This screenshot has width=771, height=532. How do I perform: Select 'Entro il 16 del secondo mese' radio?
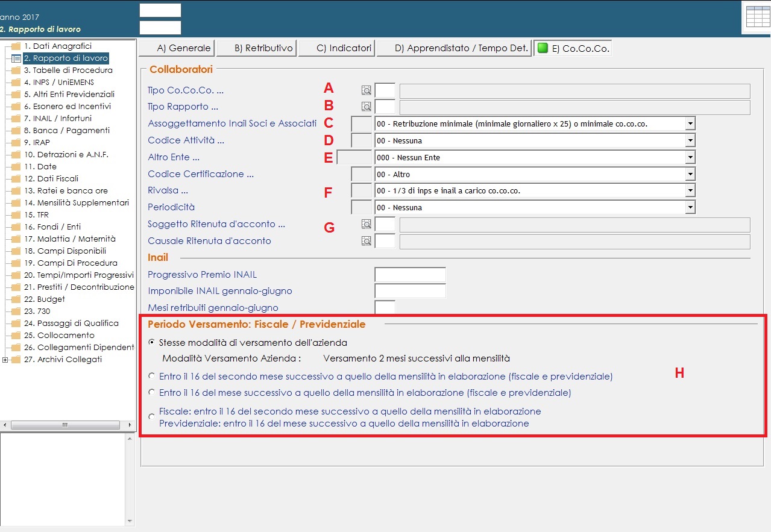[151, 376]
